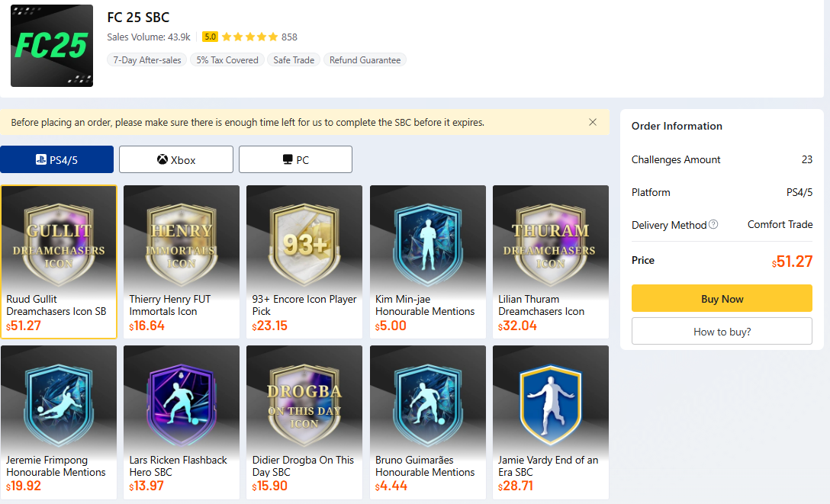Click the PC monitor icon
The height and width of the screenshot is (504, 830).
point(288,159)
